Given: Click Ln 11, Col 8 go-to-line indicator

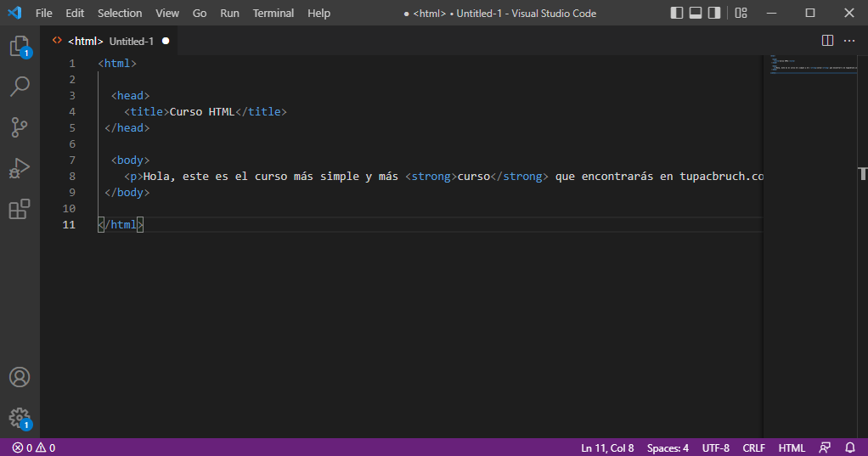Looking at the screenshot, I should tap(607, 448).
